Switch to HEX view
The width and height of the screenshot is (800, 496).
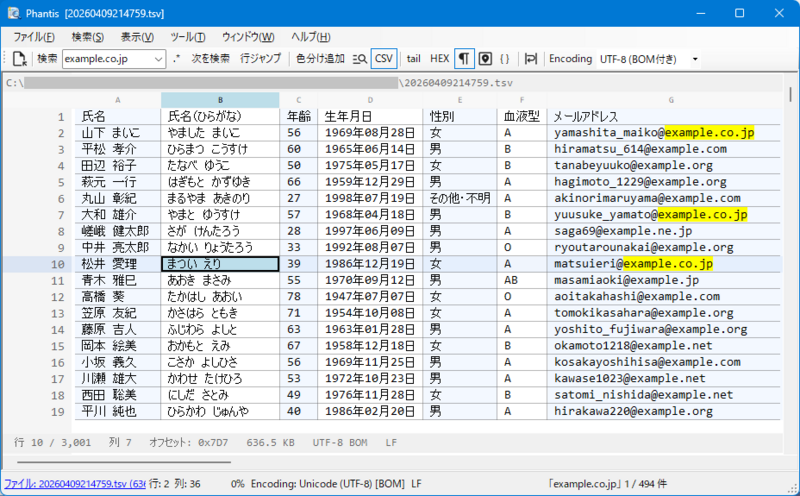(x=440, y=59)
